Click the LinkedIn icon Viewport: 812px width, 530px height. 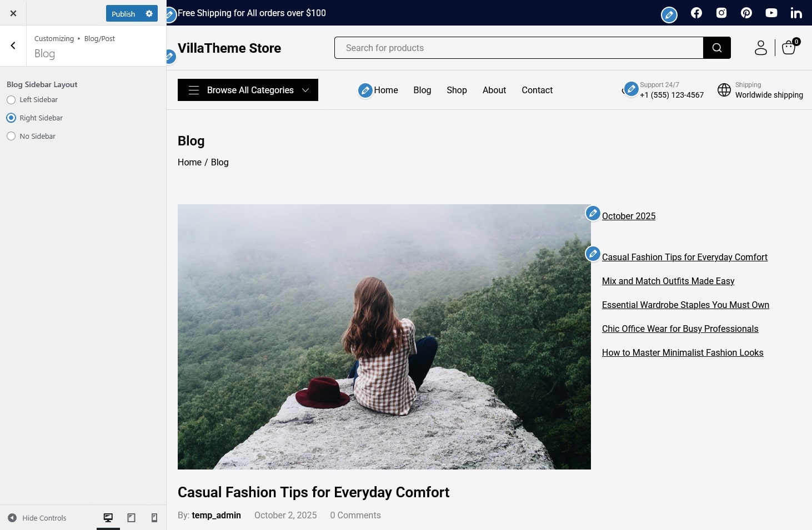pos(796,13)
